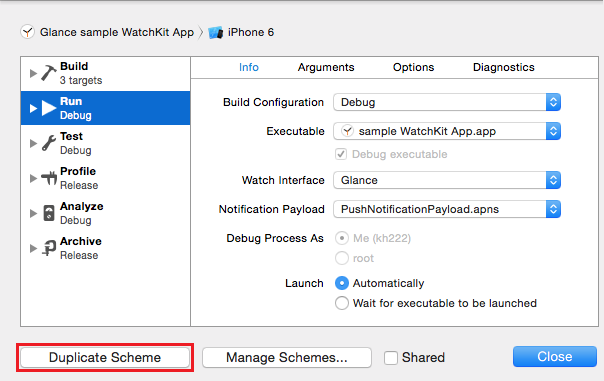Click the Test wrench icon

[49, 143]
